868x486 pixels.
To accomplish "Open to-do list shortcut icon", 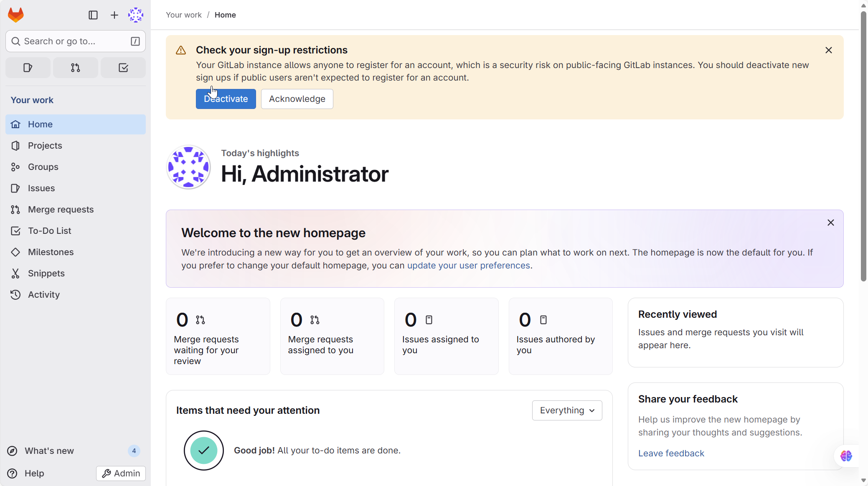I will 123,68.
